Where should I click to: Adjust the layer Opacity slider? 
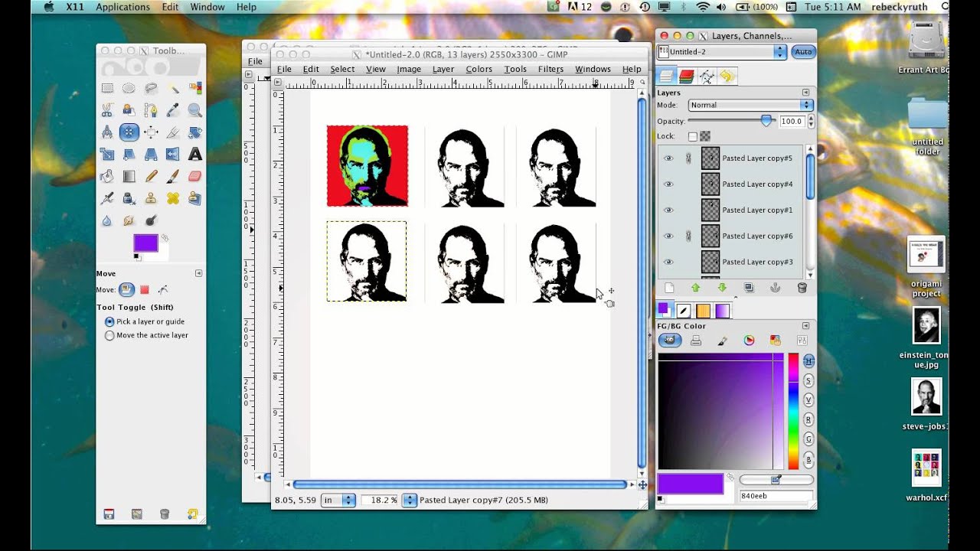pyautogui.click(x=731, y=121)
